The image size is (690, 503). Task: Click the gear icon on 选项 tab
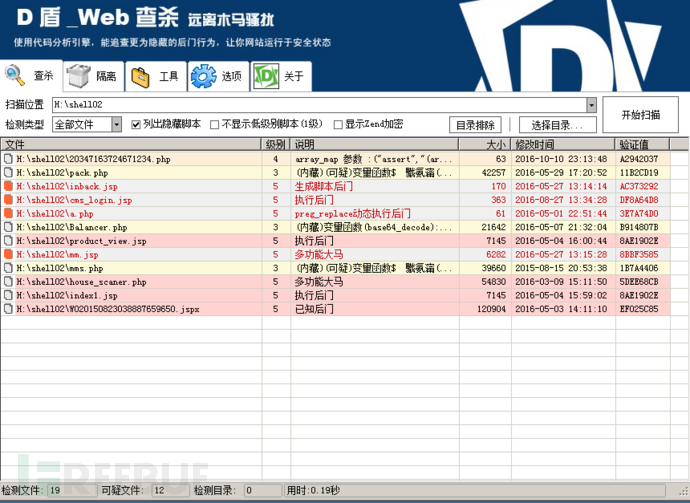point(203,76)
